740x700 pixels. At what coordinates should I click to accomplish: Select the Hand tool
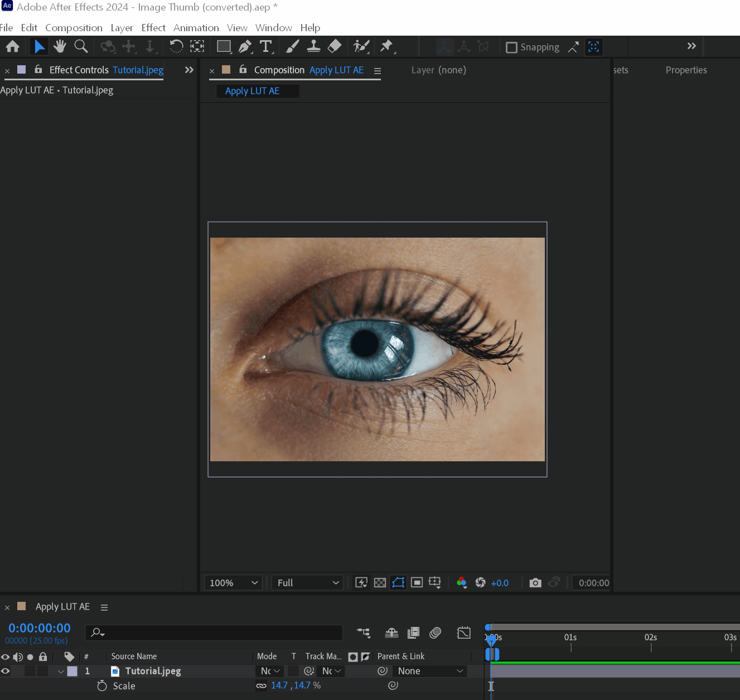pyautogui.click(x=60, y=47)
